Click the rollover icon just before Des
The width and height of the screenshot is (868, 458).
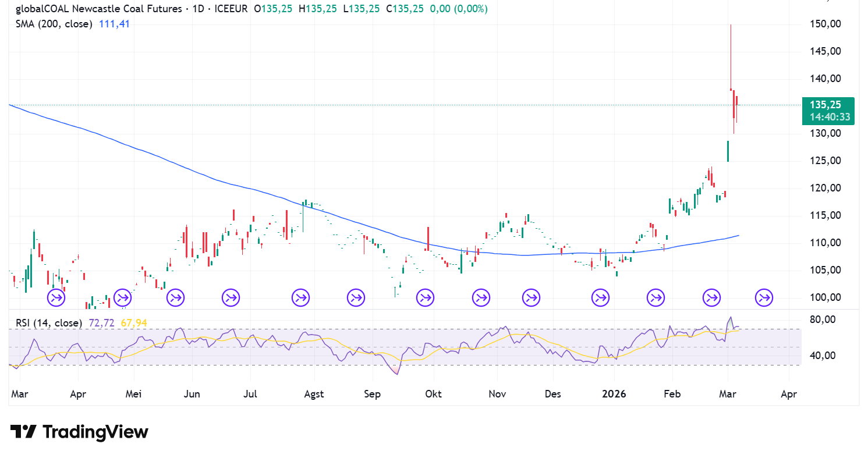tap(531, 299)
